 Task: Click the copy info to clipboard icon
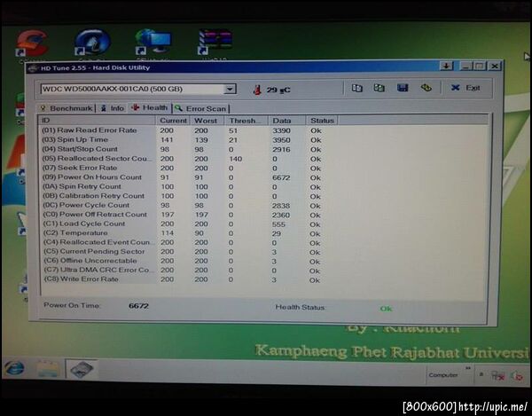[356, 88]
